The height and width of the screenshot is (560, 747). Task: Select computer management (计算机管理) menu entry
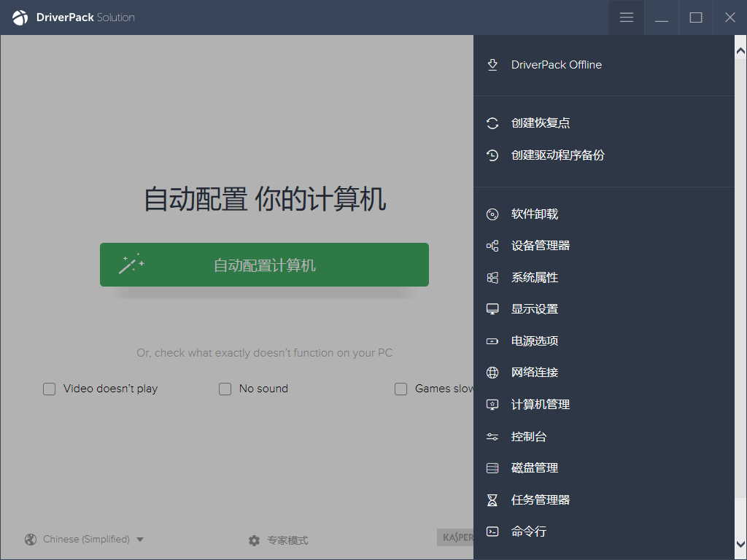coord(540,405)
